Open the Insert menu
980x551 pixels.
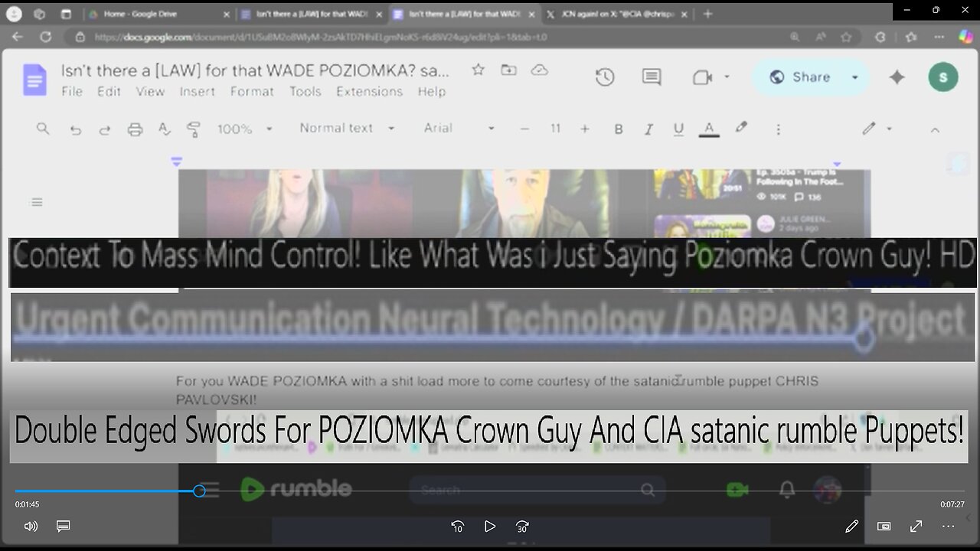198,91
